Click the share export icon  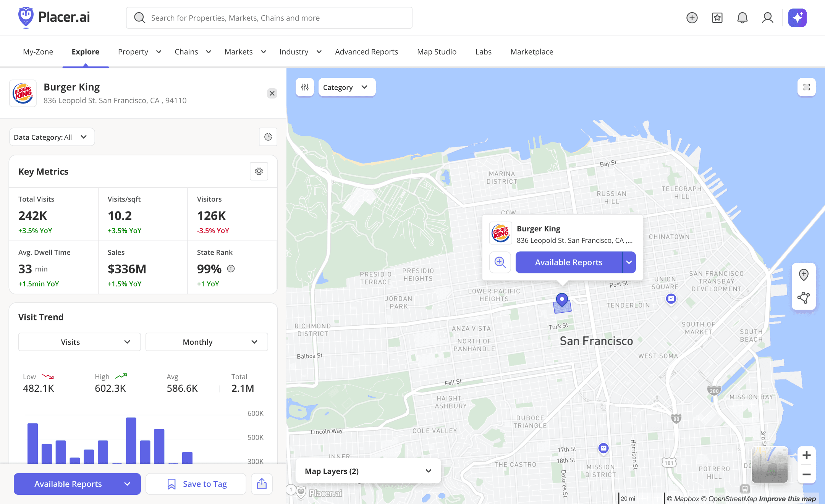[x=262, y=484]
